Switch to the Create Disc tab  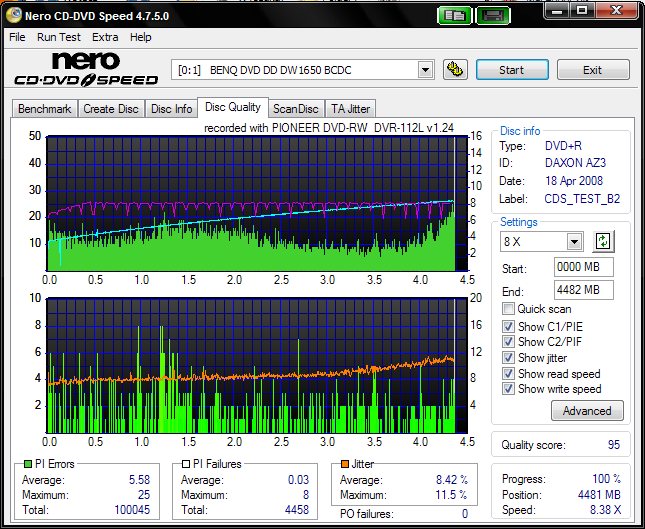click(111, 109)
